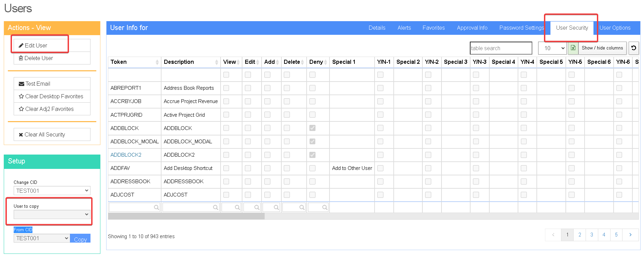This screenshot has width=644, height=261.
Task: Click the horizontal table scrollbar thumb
Action: point(186,216)
